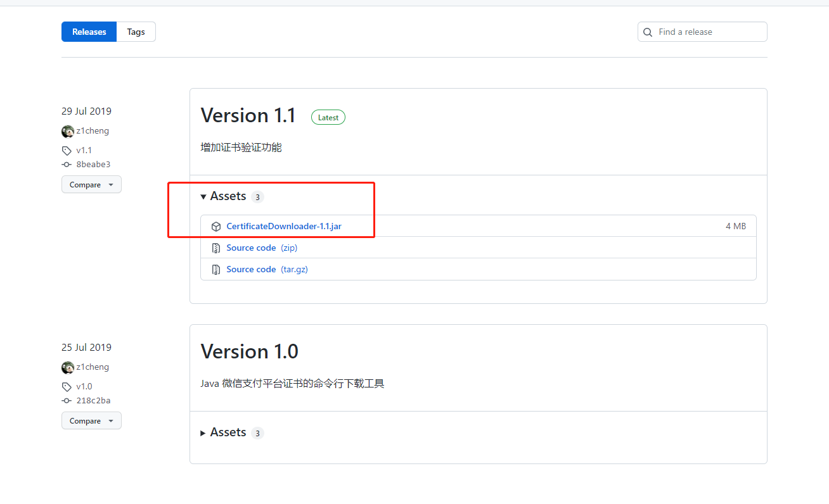Click the 25 Jul 2019 release date
Viewport: 829px width, 504px height.
tap(86, 347)
